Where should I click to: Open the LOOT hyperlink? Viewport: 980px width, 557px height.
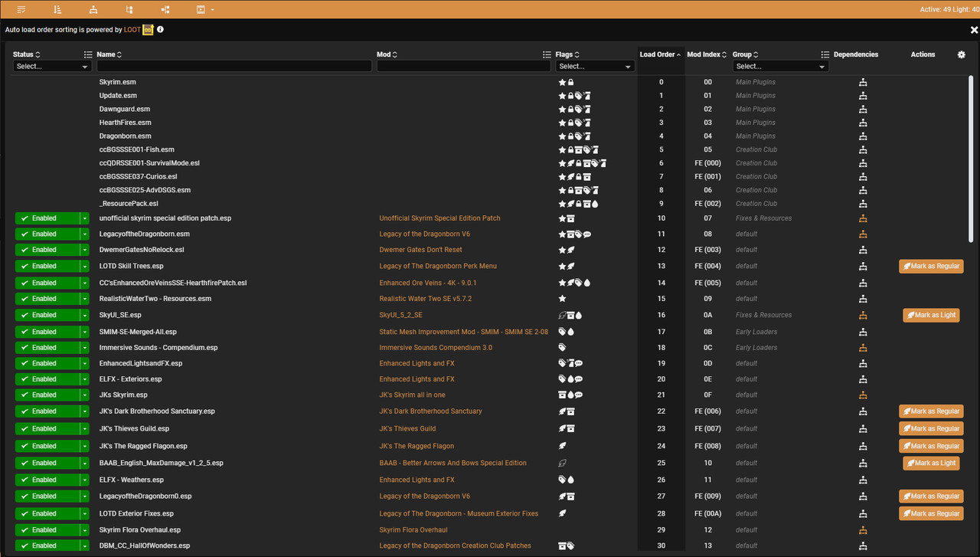(x=132, y=30)
